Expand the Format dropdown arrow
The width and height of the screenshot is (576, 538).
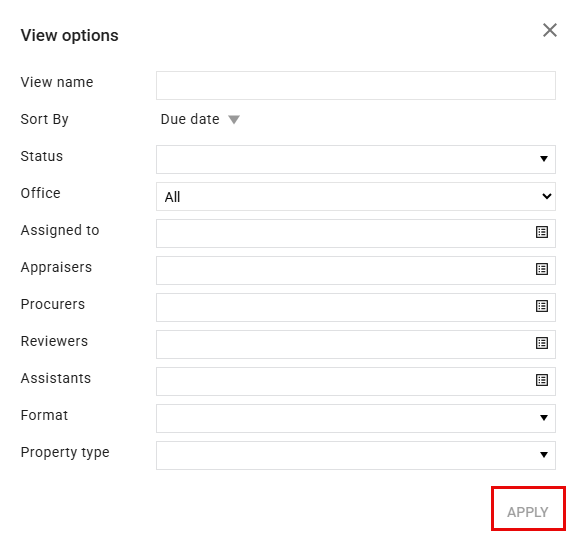pos(544,418)
